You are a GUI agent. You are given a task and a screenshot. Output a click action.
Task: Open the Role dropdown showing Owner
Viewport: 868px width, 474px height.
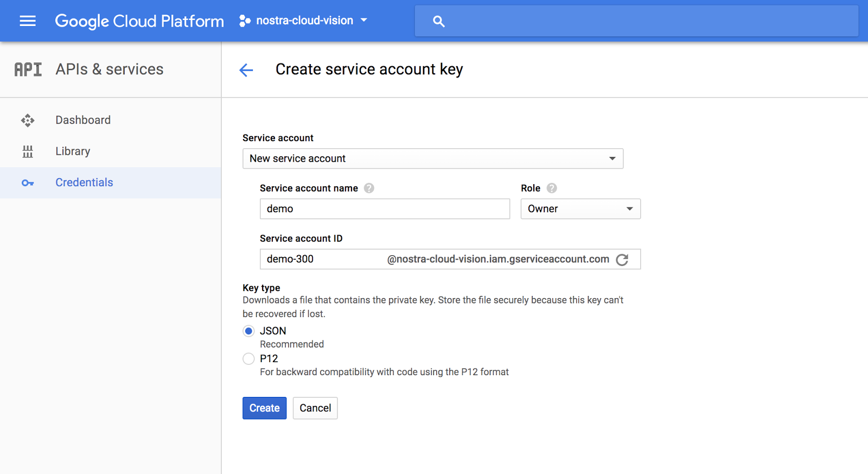coord(580,209)
